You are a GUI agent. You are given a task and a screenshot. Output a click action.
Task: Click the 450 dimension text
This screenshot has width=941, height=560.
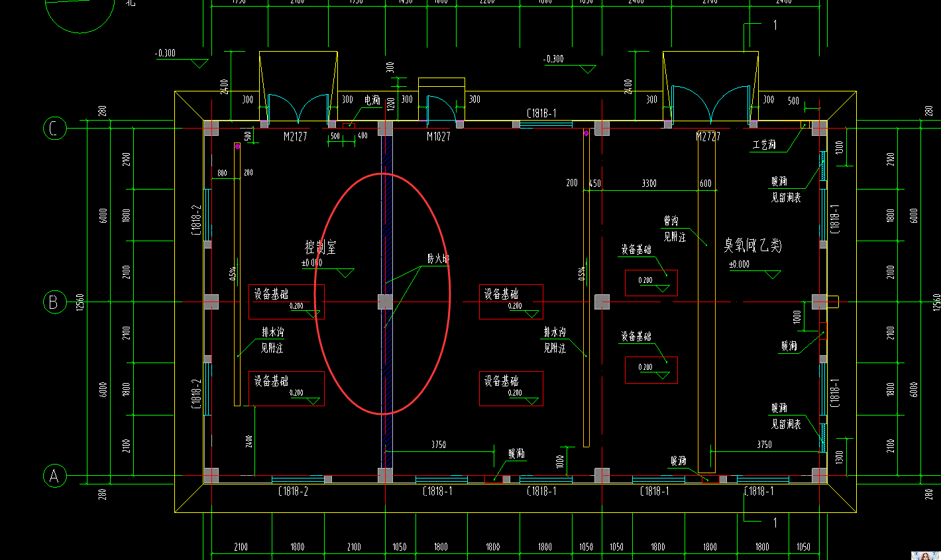[x=594, y=184]
